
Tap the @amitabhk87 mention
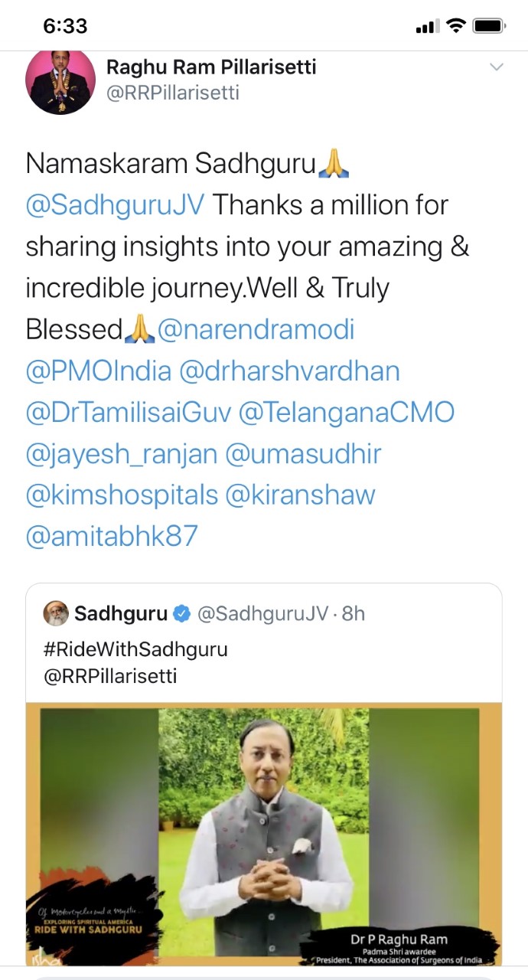click(112, 536)
